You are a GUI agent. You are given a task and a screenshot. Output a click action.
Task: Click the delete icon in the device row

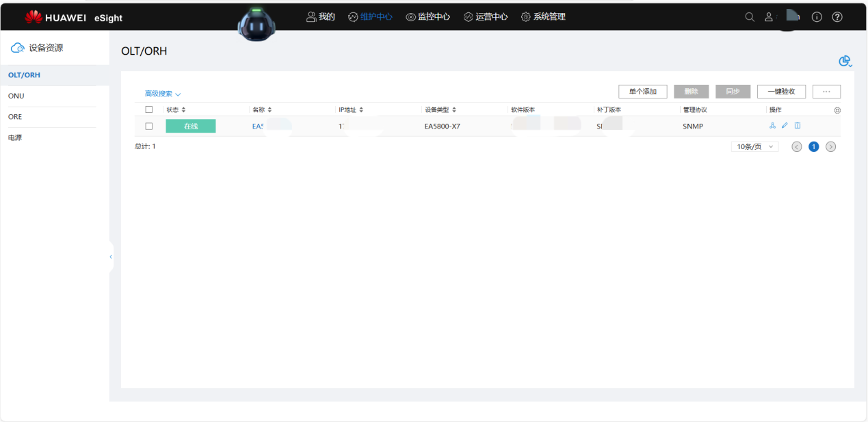pyautogui.click(x=797, y=125)
